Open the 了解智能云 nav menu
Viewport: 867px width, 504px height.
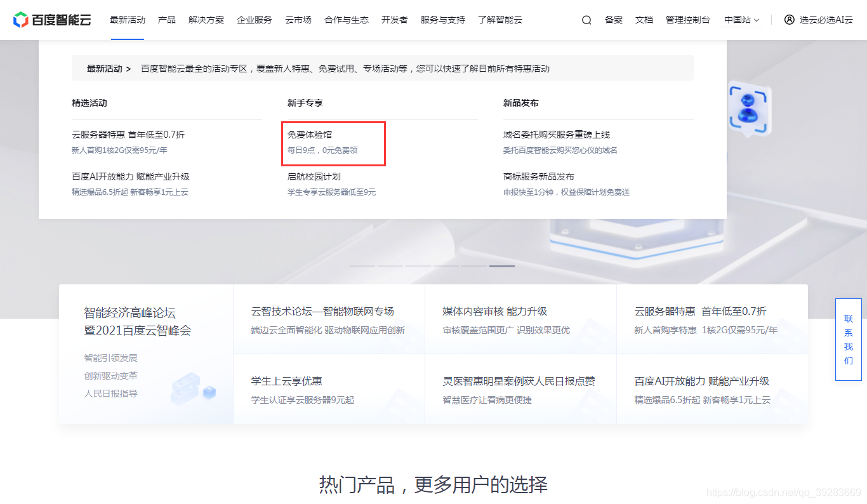500,20
